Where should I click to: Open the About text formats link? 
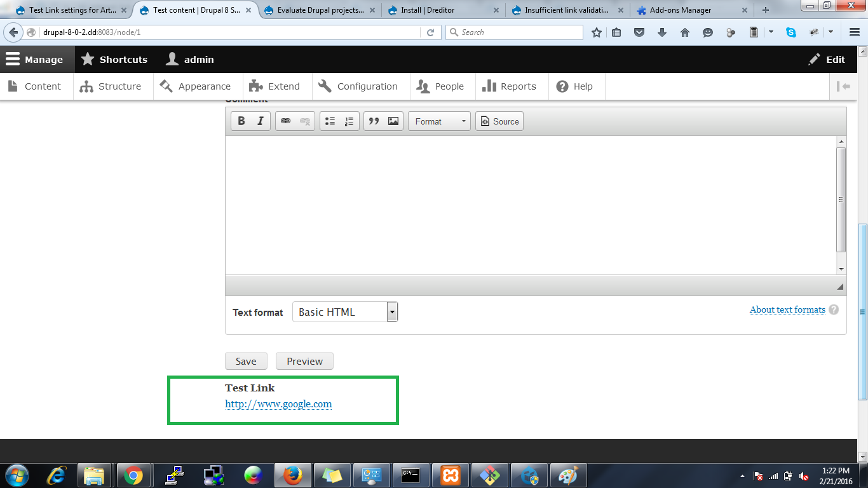click(787, 309)
